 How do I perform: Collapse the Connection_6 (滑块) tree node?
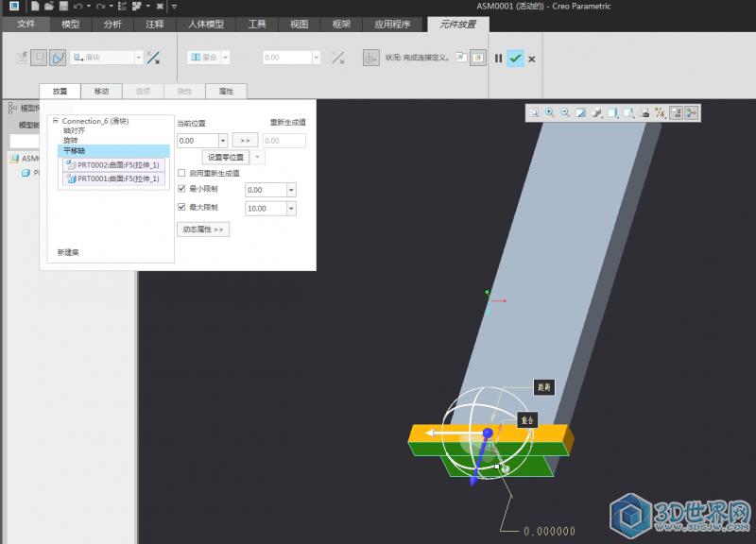coord(56,121)
